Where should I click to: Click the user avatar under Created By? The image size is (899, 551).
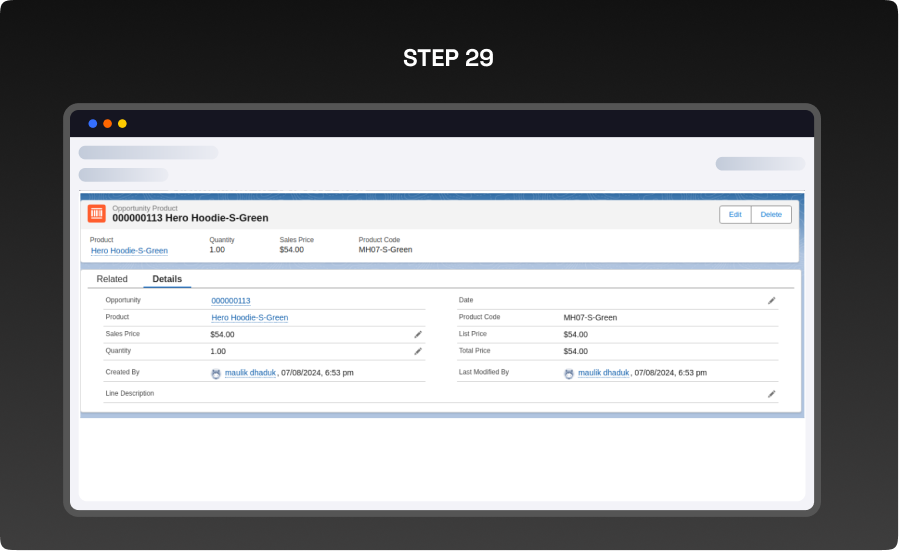[216, 373]
